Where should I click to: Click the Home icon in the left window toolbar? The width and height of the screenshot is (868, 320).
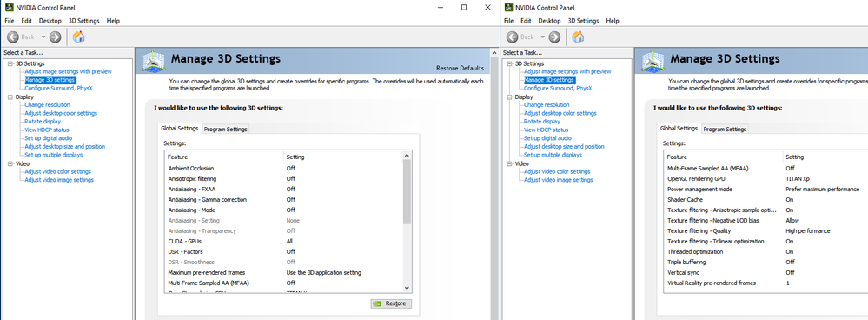78,37
